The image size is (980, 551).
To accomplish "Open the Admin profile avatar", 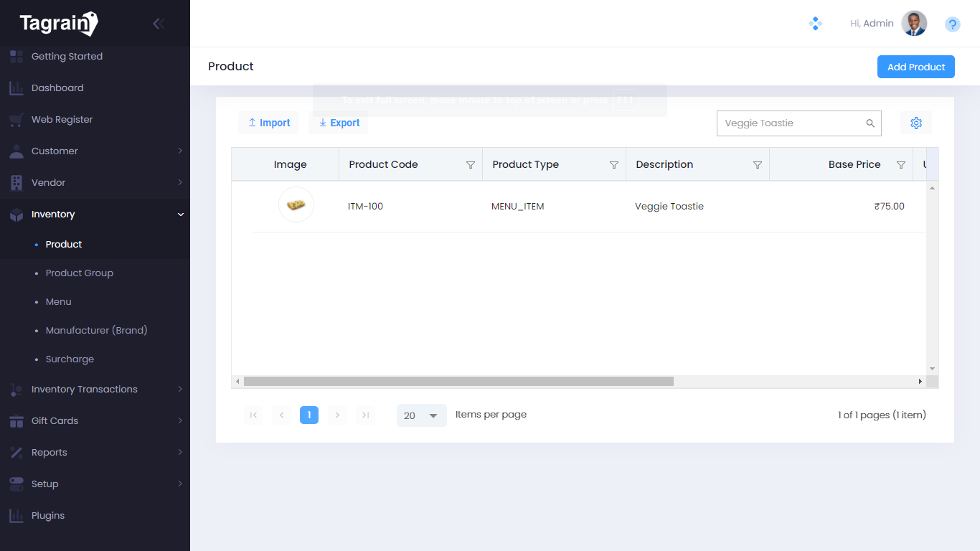I will coord(914,24).
